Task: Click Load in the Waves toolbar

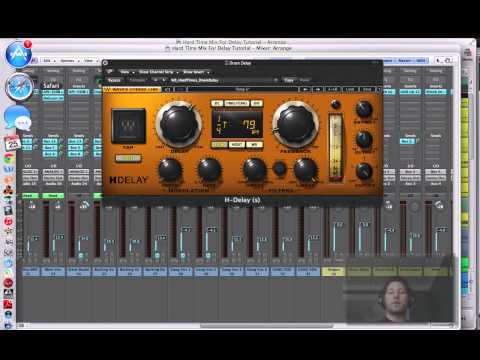Action: [x=350, y=89]
